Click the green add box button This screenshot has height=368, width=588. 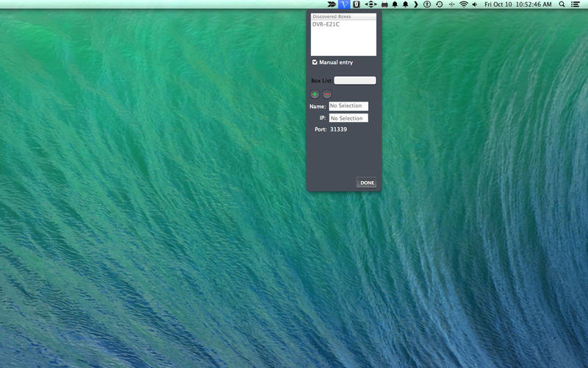(315, 94)
